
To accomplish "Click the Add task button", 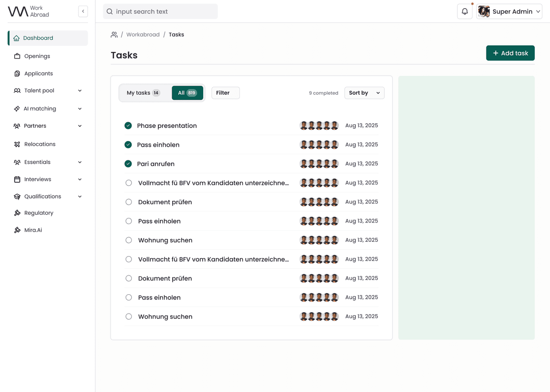I will [510, 52].
